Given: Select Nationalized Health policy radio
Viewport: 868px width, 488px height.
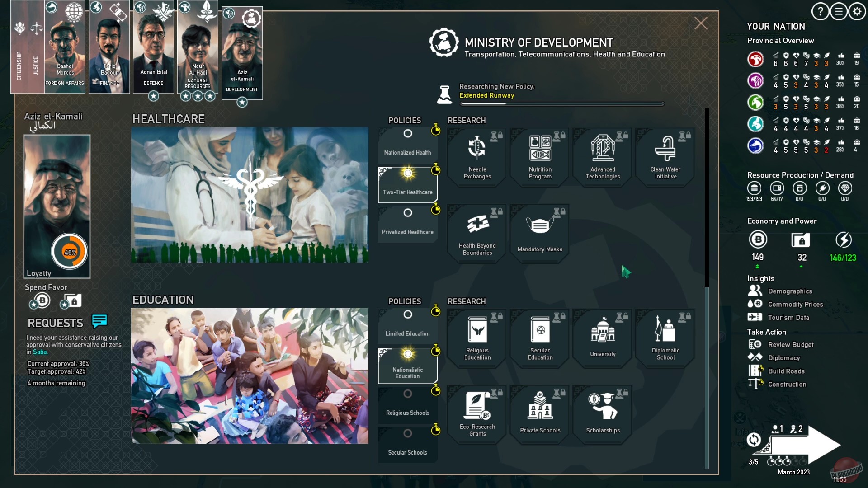Looking at the screenshot, I should pos(408,134).
